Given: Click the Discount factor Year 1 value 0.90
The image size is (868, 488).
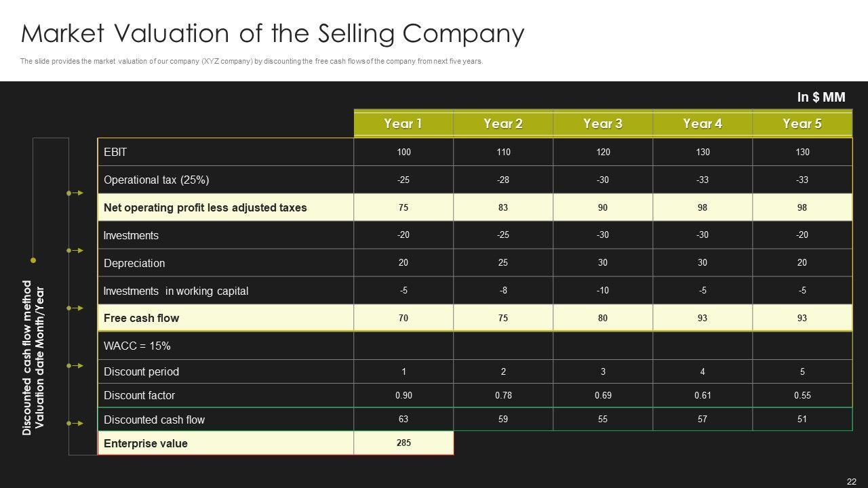Looking at the screenshot, I should pos(403,395).
